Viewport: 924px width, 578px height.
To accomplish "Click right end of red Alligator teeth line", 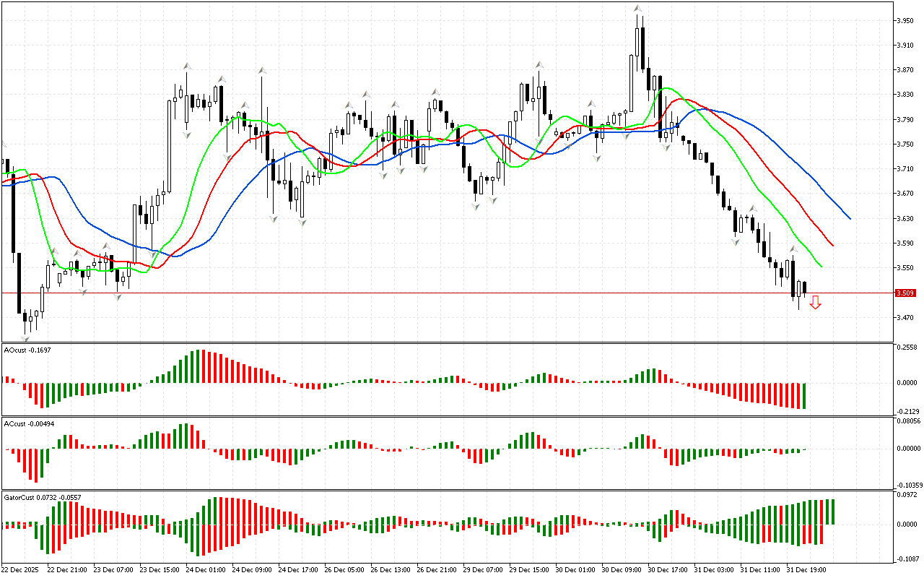I will pos(832,246).
